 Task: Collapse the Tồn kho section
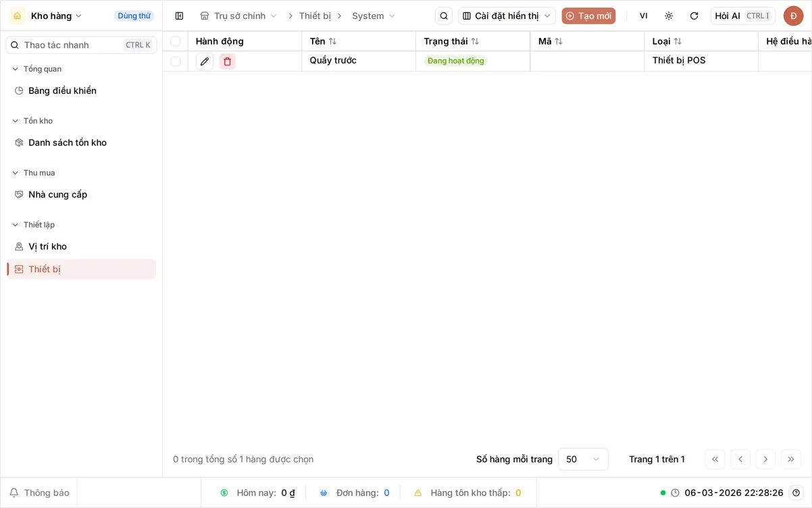coord(32,121)
